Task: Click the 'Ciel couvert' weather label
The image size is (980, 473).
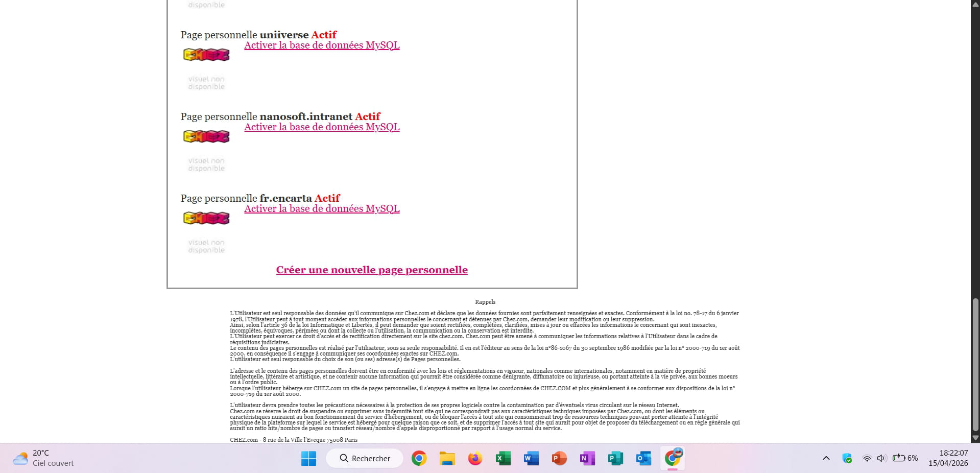Action: [53, 463]
